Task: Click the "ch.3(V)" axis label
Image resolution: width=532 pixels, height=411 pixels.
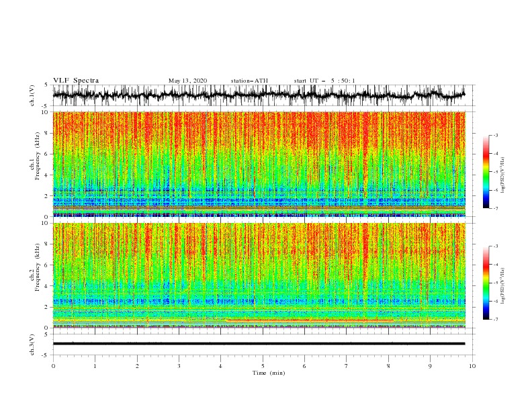Action: coord(32,345)
